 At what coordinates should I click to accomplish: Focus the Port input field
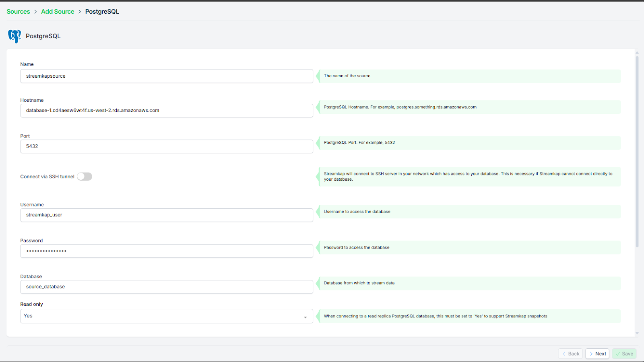click(x=167, y=146)
